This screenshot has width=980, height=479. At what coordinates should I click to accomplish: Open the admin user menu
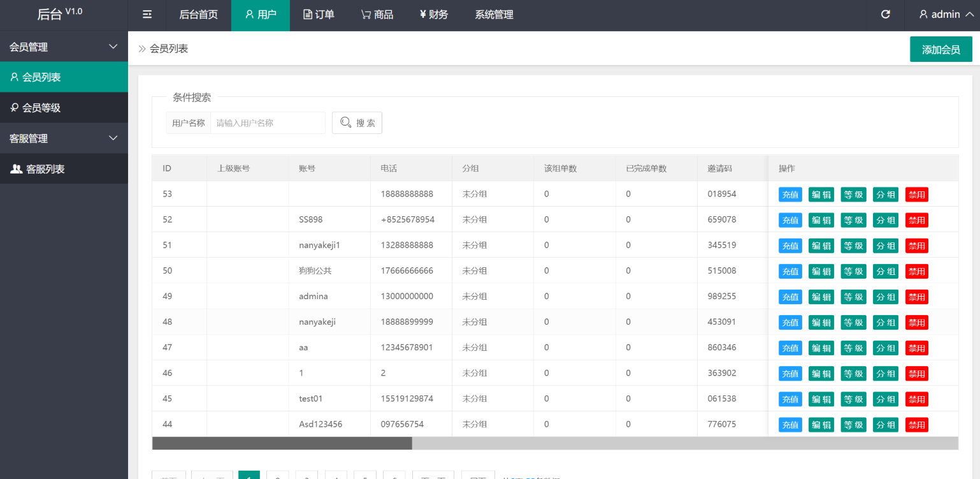pos(946,15)
